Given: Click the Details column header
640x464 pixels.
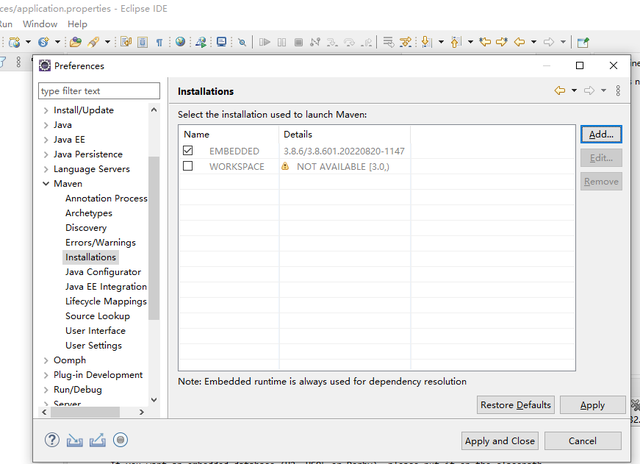Looking at the screenshot, I should point(344,134).
